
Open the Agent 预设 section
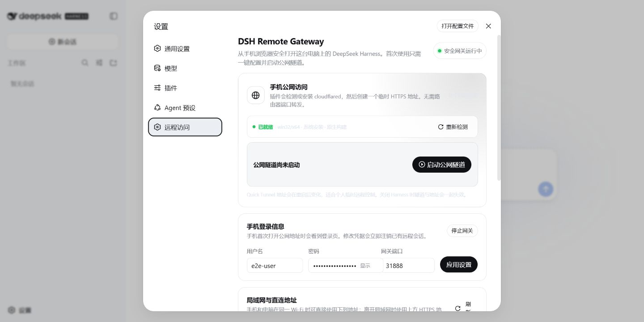point(185,108)
